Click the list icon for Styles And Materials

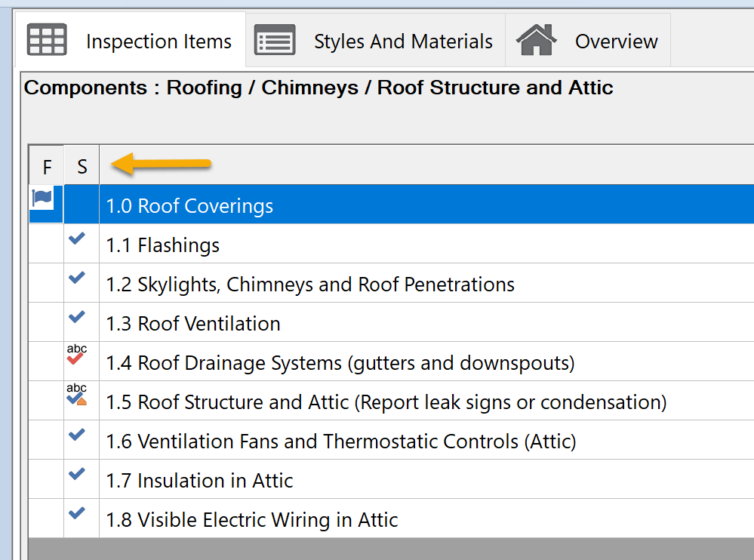click(275, 40)
